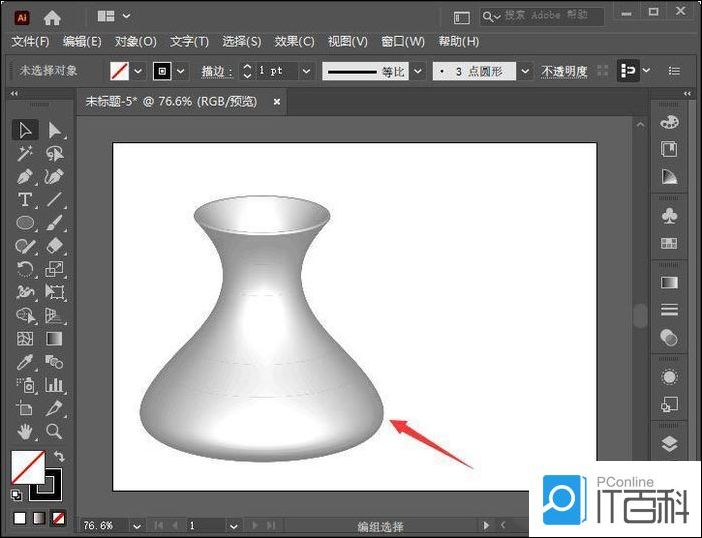Open the zoom level 76.6% dropdown
Image resolution: width=702 pixels, height=538 pixels.
click(x=134, y=525)
